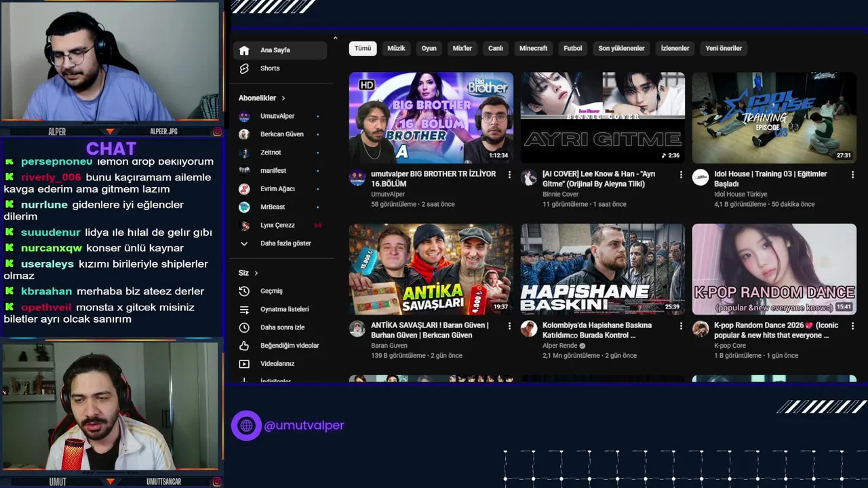Click chat username riverly_006

tap(51, 178)
